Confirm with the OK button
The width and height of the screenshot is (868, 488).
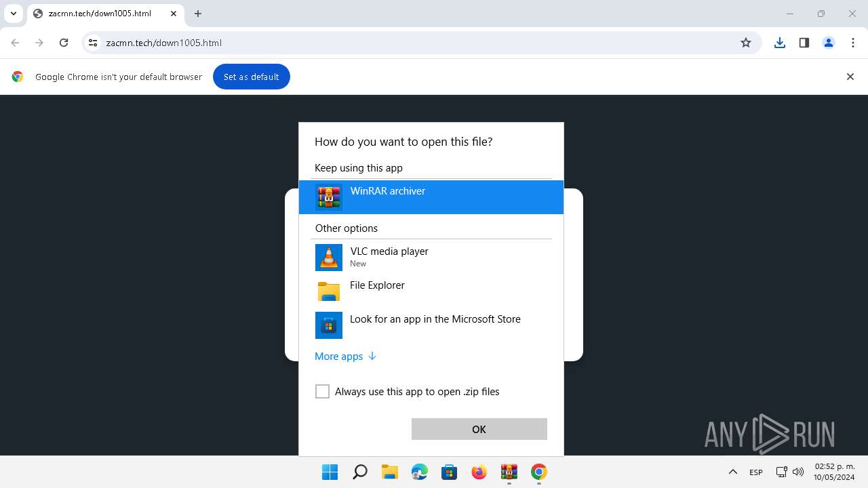[479, 429]
